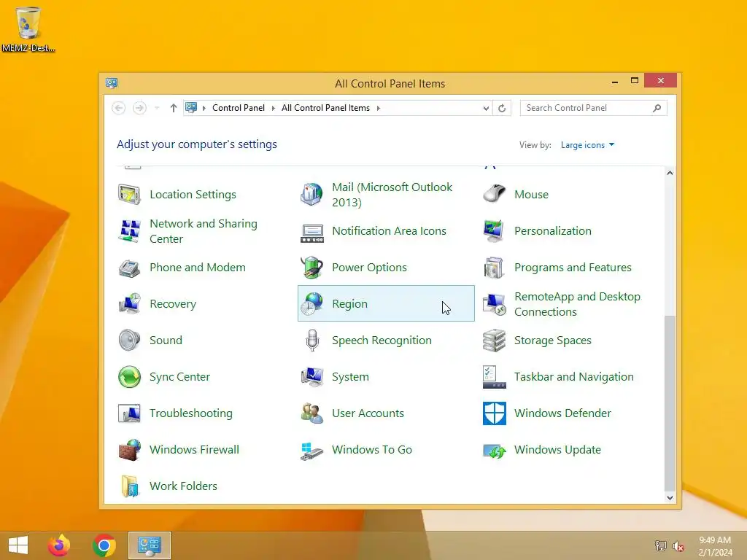This screenshot has height=560, width=747.
Task: Expand chevron before Control Panel breadcrumb
Action: tap(204, 108)
